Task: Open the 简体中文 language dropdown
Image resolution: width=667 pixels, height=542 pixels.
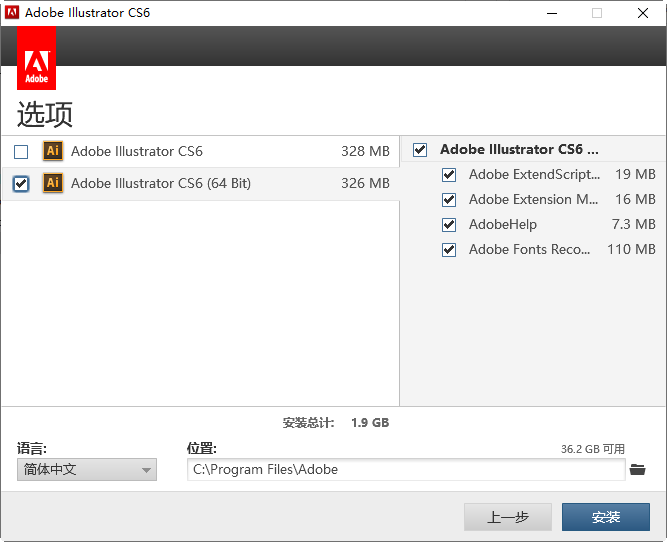Action: [87, 470]
